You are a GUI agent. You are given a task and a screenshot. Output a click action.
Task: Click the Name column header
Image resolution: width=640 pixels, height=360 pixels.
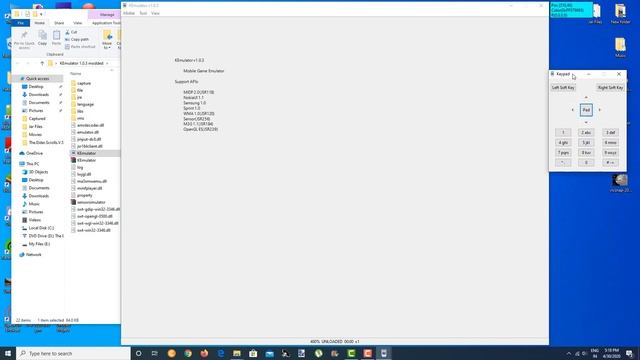(x=76, y=73)
